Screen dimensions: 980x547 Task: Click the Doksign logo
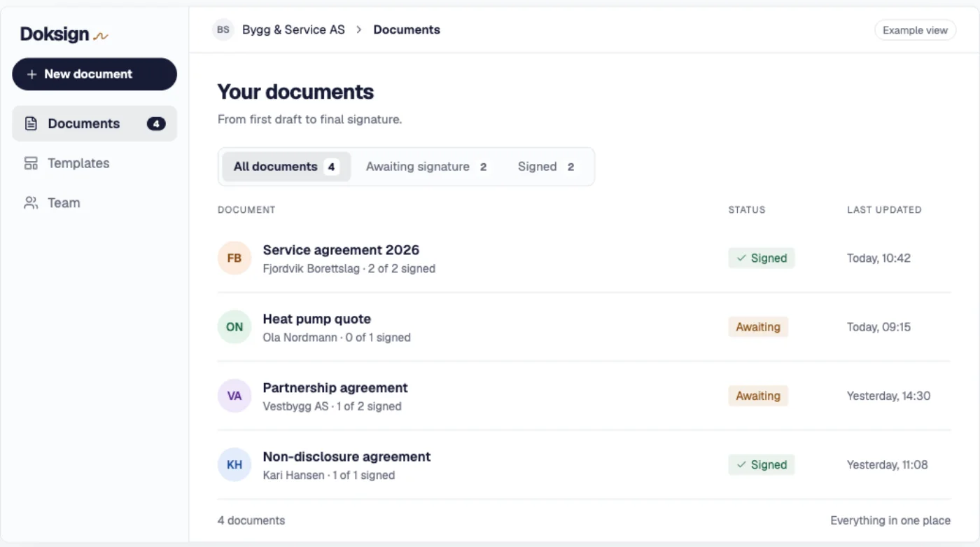(64, 34)
